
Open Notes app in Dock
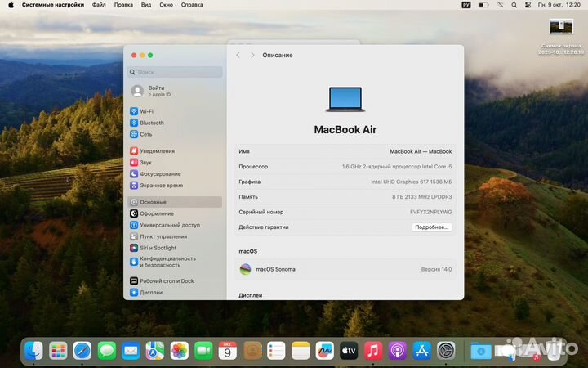(301, 351)
